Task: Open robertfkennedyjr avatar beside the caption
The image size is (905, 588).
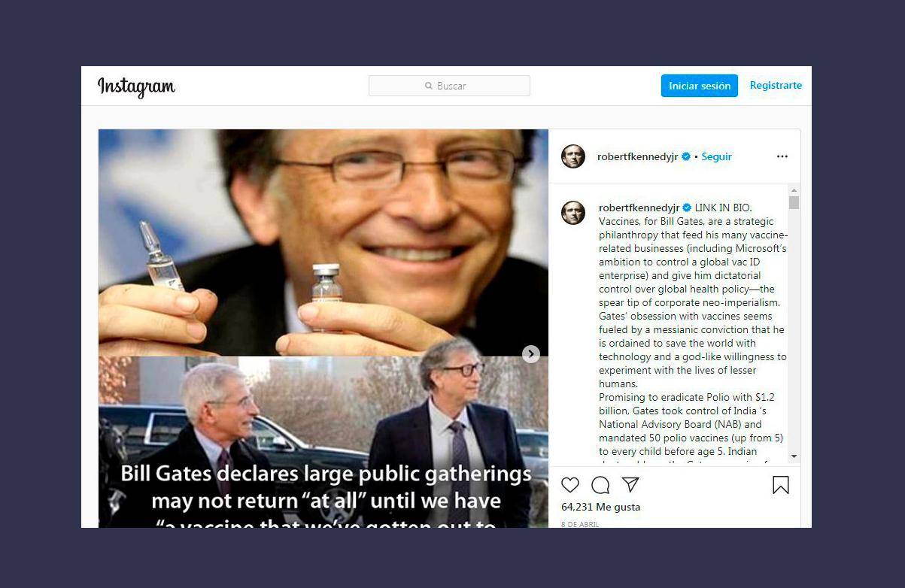Action: tap(573, 213)
